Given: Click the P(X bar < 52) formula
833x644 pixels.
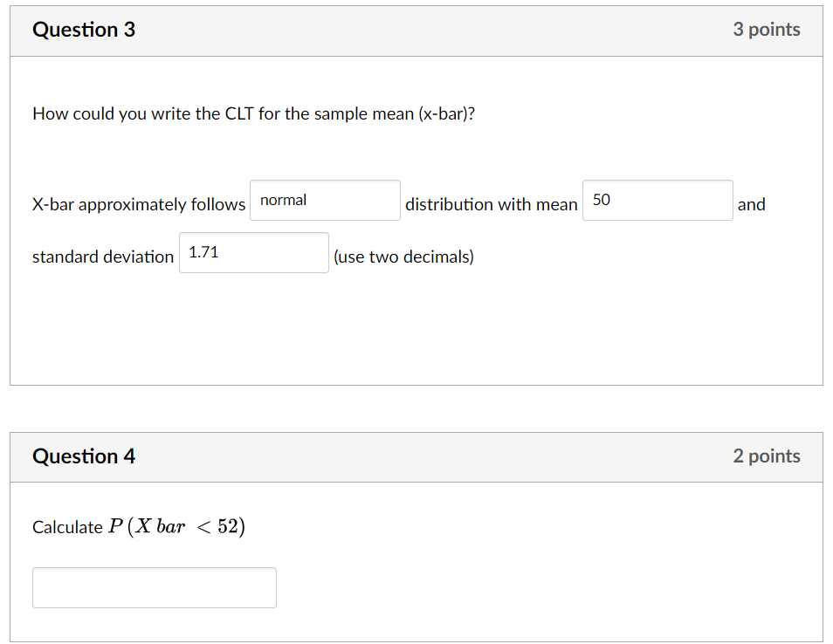Looking at the screenshot, I should (x=176, y=527).
